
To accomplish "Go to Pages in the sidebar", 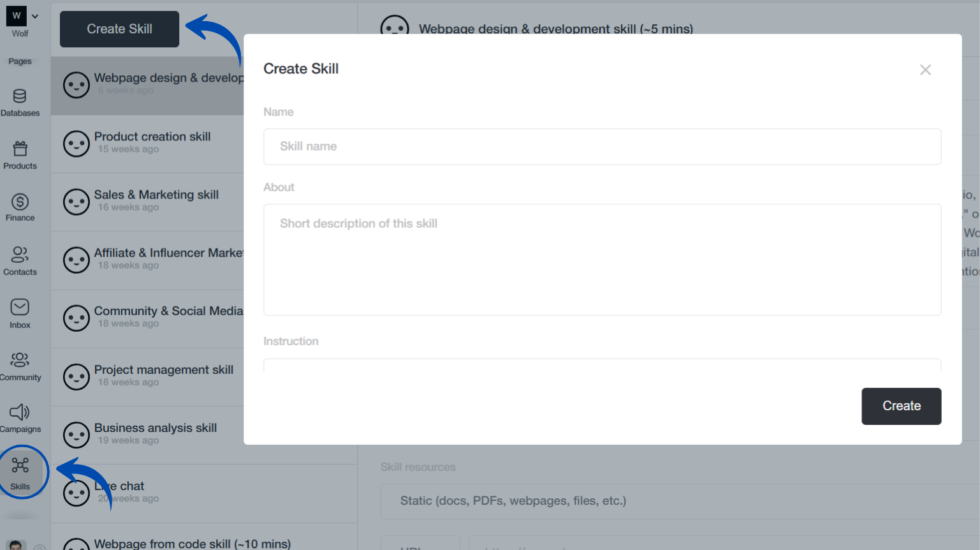I will [20, 61].
